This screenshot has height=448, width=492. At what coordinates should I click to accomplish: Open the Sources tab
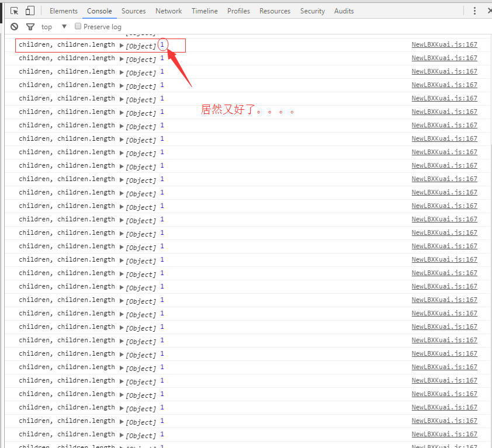pos(134,11)
